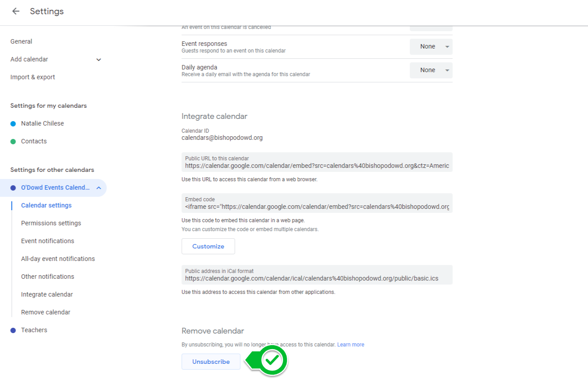
Task: Jump to Event notifications section
Action: (x=48, y=241)
